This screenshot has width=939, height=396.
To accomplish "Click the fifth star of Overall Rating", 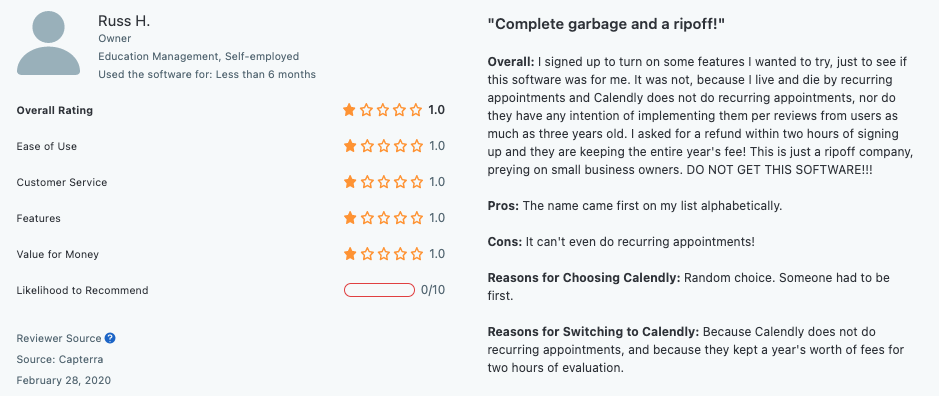I will pyautogui.click(x=416, y=110).
